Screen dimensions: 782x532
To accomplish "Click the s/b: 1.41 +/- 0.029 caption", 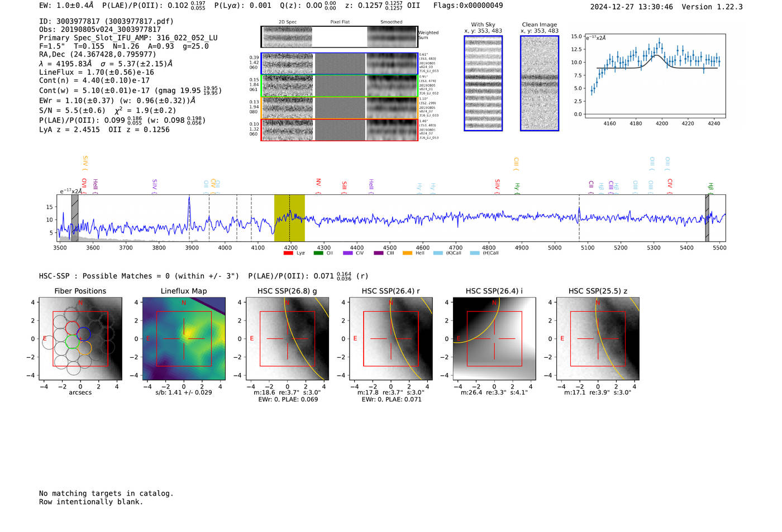I will 184,392.
